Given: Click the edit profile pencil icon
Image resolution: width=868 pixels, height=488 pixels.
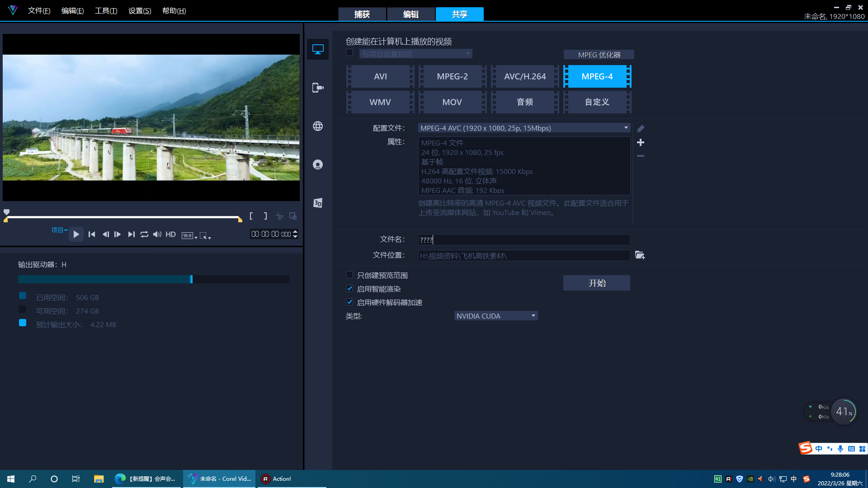Looking at the screenshot, I should [640, 128].
